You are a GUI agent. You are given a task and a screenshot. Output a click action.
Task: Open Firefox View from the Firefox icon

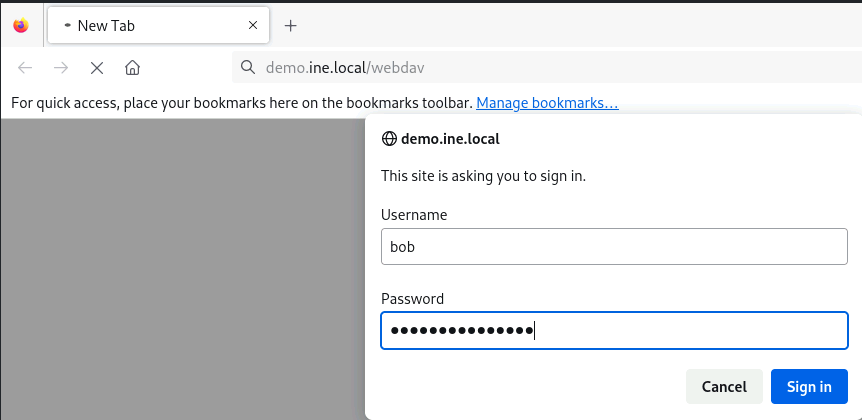tap(21, 26)
